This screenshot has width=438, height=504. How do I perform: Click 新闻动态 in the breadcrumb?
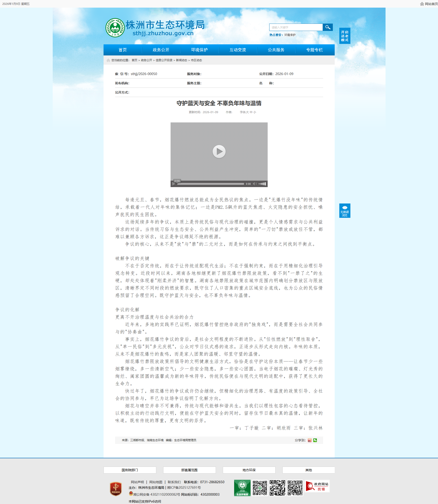click(x=181, y=60)
